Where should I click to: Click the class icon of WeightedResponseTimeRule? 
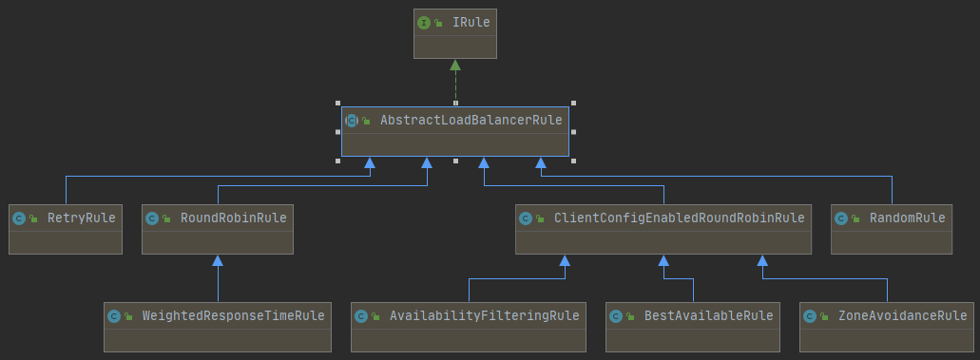tap(114, 316)
